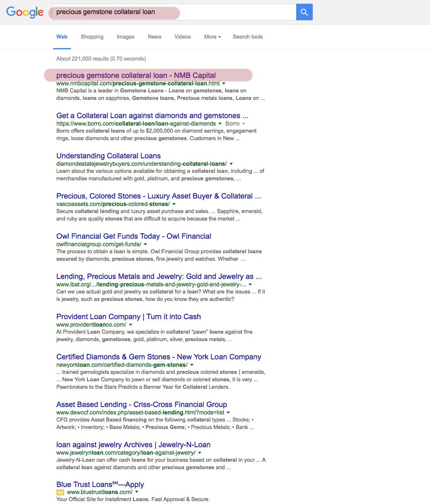Screen dimensions: 430x504
Task: Switch to the Videos tab
Action: (x=182, y=37)
